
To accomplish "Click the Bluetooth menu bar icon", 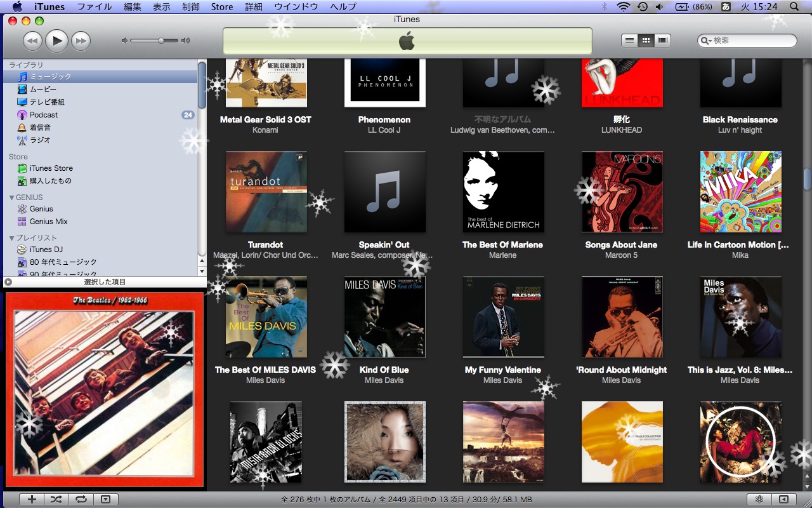I will (605, 7).
